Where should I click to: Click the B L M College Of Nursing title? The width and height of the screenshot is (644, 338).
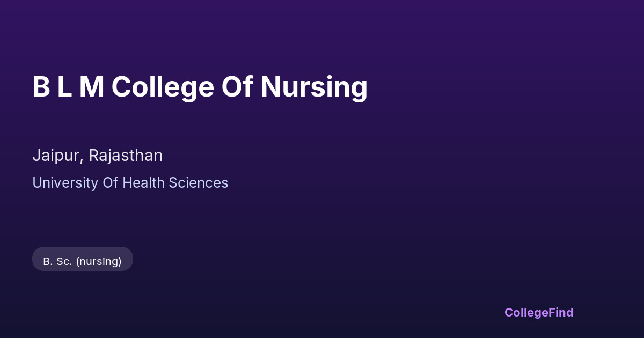(200, 87)
